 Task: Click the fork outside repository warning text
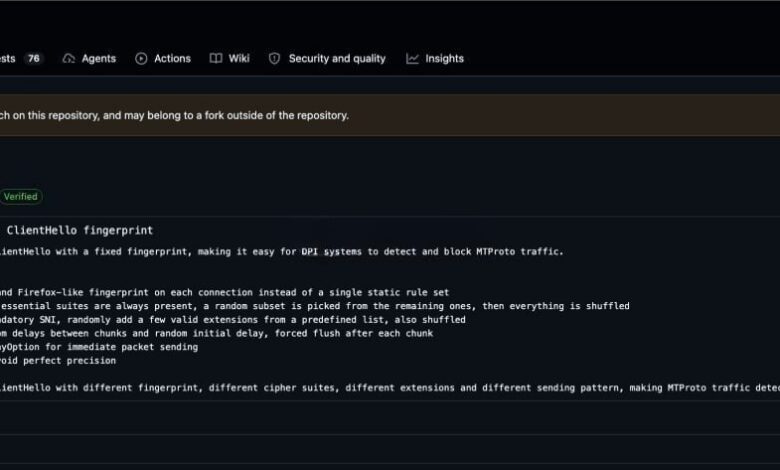coord(174,115)
